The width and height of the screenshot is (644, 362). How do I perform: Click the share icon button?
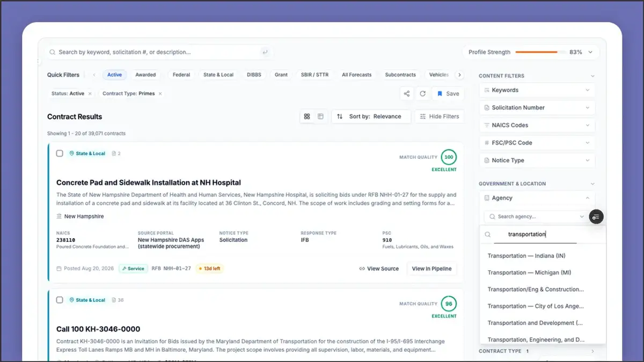coord(407,93)
